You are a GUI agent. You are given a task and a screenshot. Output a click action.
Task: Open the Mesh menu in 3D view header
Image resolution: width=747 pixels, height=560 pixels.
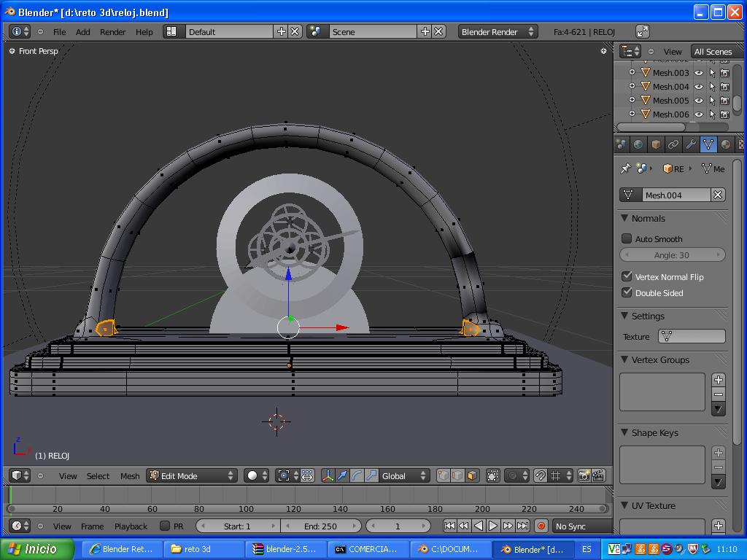tap(130, 475)
